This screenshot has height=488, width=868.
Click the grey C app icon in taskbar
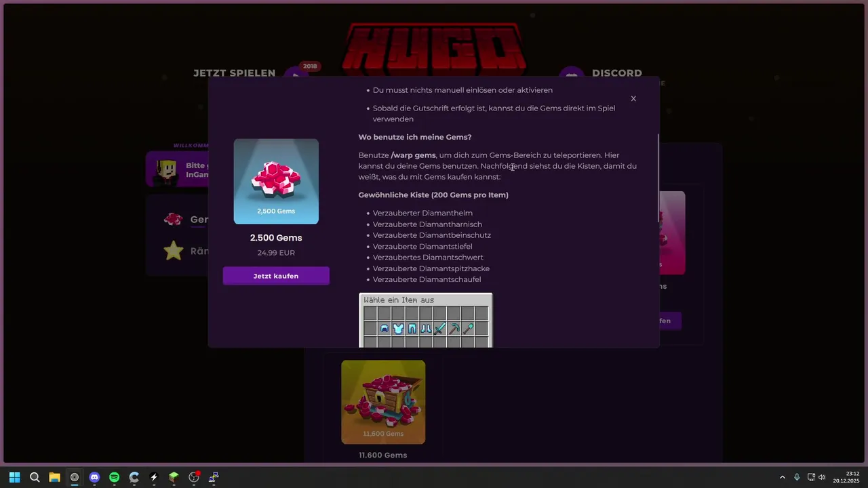pyautogui.click(x=134, y=477)
